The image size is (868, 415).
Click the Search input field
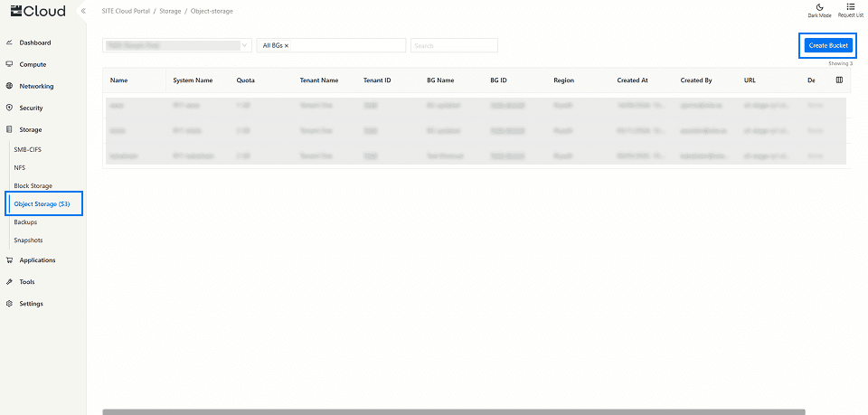click(454, 45)
